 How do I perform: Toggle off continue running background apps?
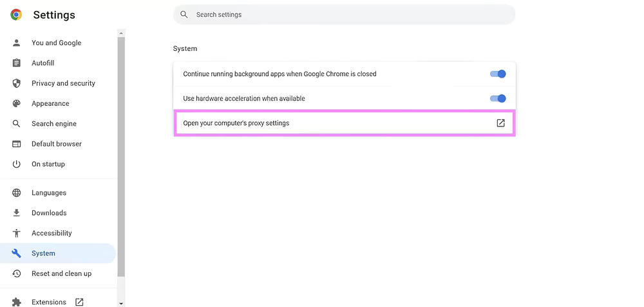point(498,74)
